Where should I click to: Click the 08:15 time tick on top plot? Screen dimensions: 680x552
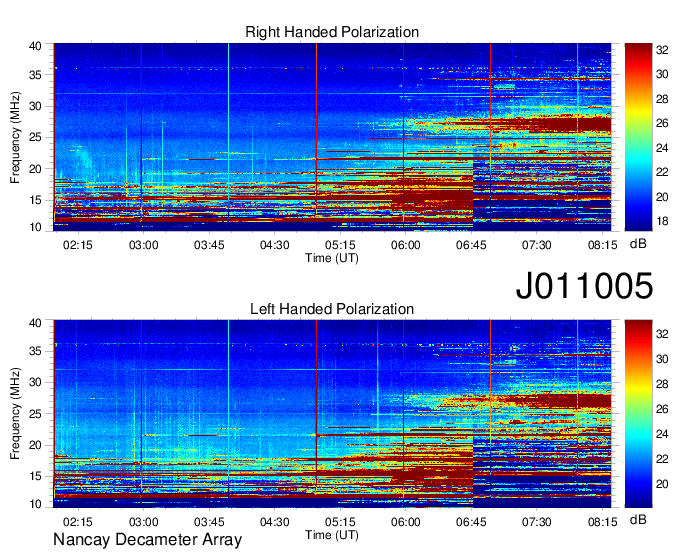[x=602, y=245]
